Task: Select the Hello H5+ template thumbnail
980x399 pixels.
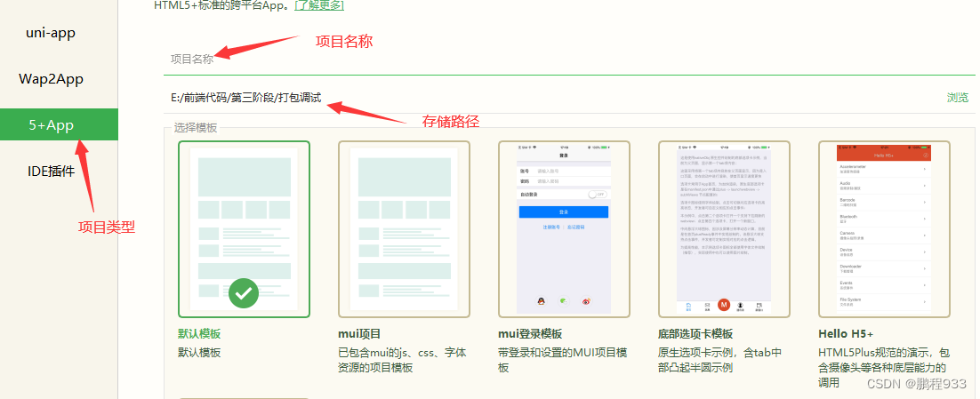Action: coord(884,229)
